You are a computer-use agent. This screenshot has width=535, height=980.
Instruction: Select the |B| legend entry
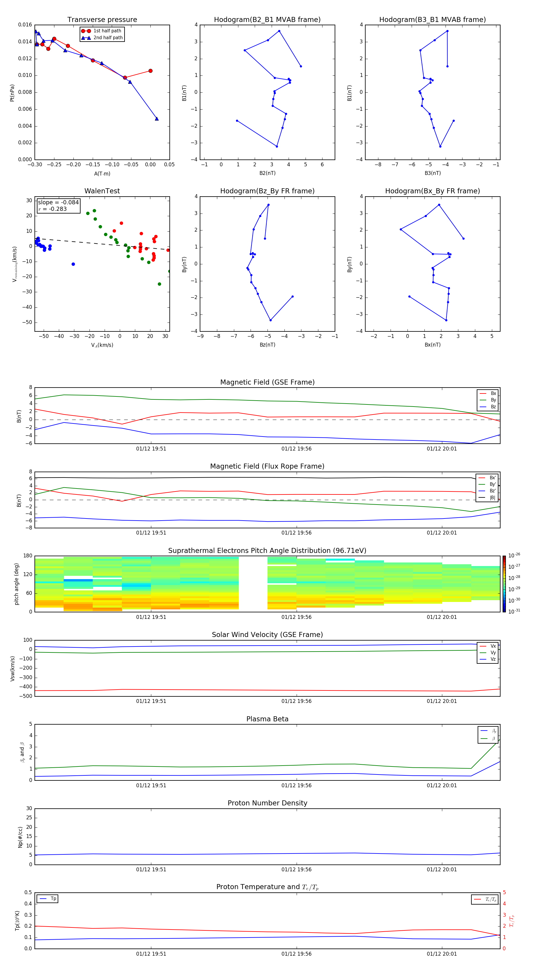(487, 498)
